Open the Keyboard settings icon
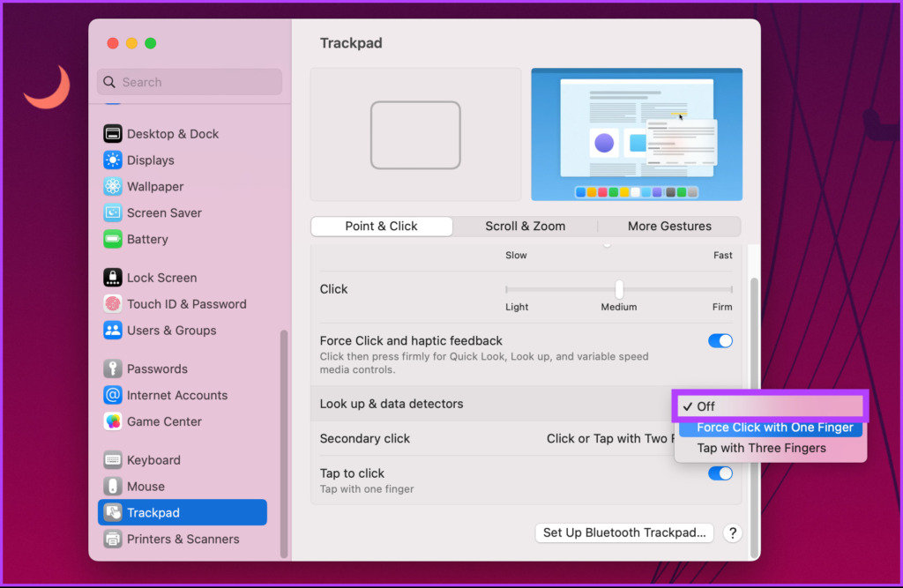Screen dimensions: 903x588 [x=112, y=460]
